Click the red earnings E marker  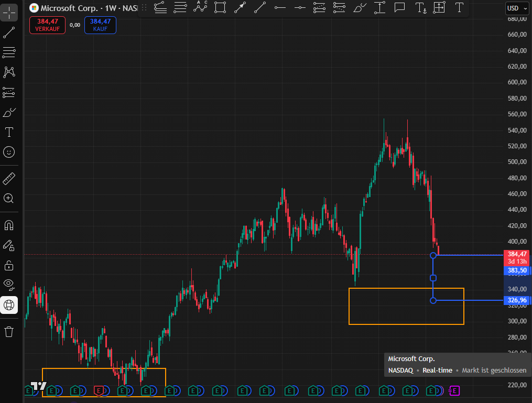(99, 391)
